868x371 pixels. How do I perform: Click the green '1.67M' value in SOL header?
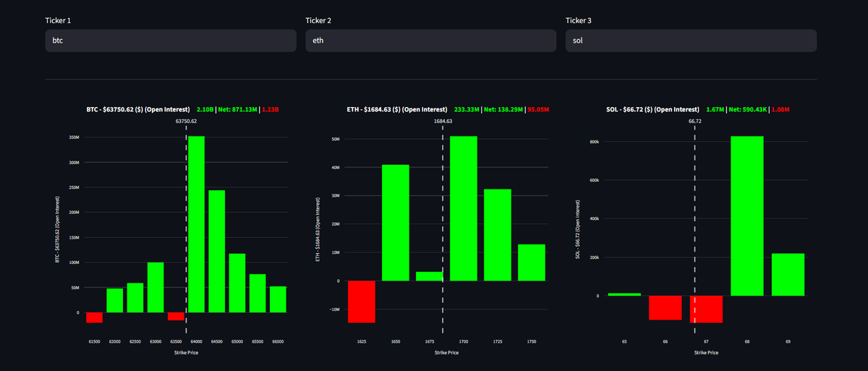716,109
